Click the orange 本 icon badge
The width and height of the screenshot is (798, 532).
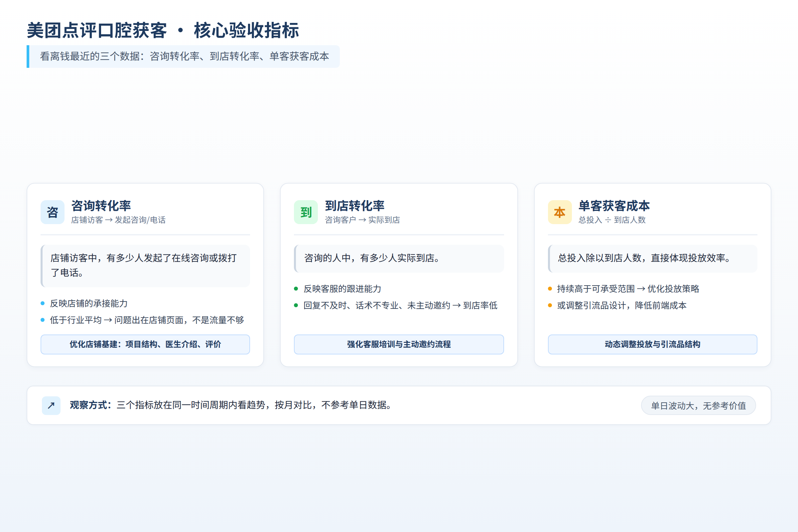560,212
